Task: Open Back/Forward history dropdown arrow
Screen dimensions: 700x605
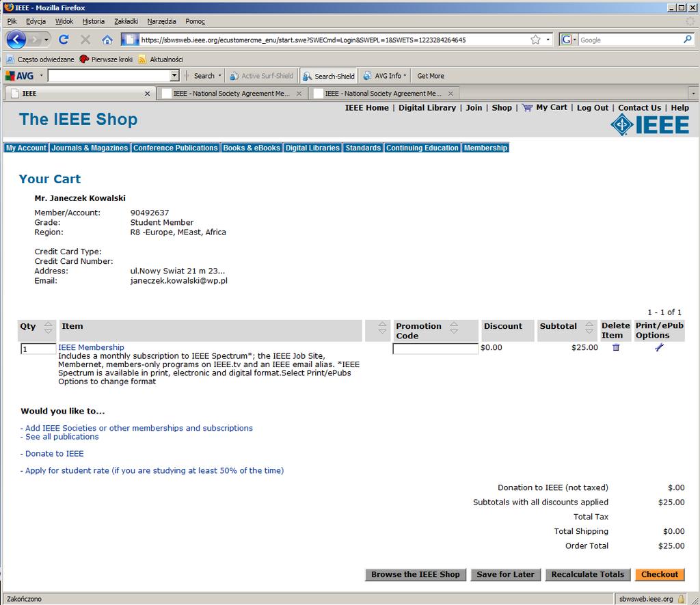Action: (46, 40)
